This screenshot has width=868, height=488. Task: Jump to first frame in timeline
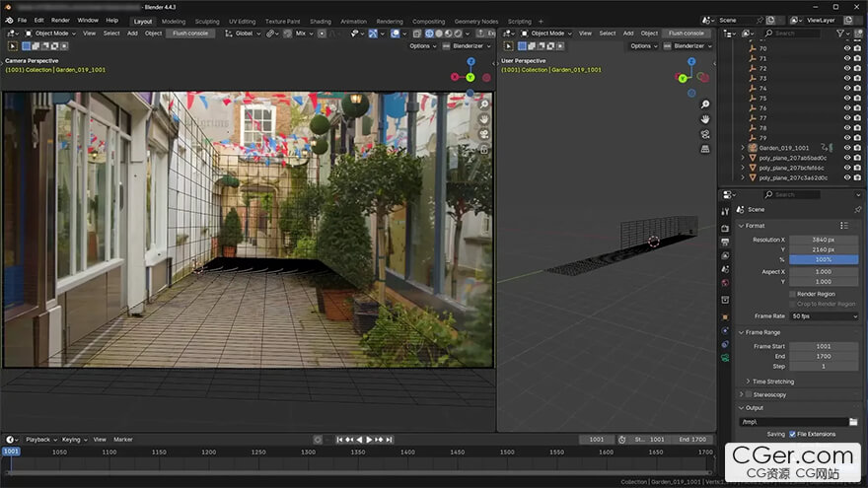point(339,440)
